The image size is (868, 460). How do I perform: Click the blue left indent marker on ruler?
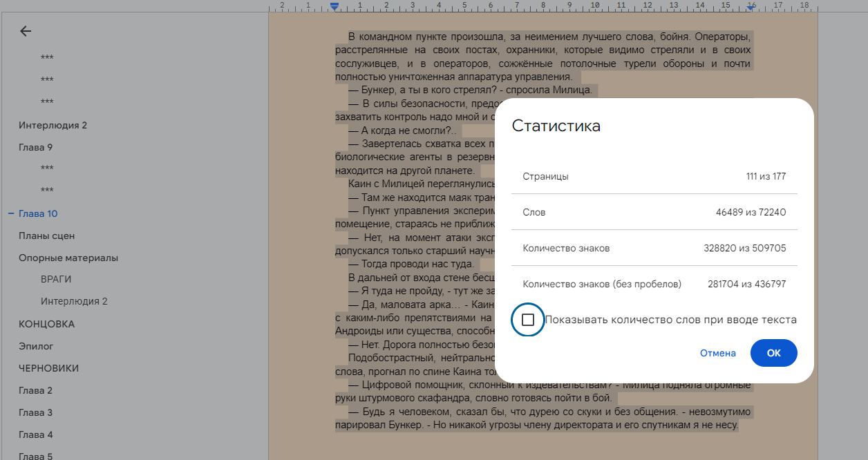pyautogui.click(x=334, y=7)
